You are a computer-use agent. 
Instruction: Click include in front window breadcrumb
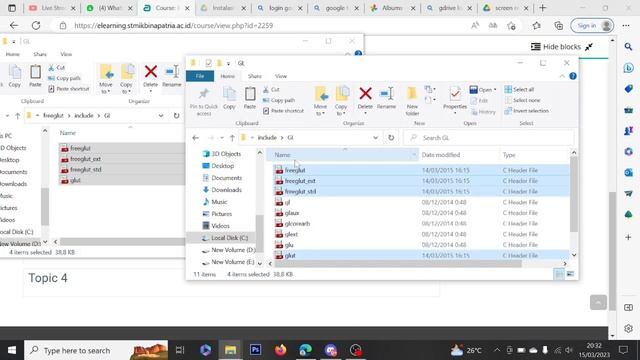(x=267, y=138)
